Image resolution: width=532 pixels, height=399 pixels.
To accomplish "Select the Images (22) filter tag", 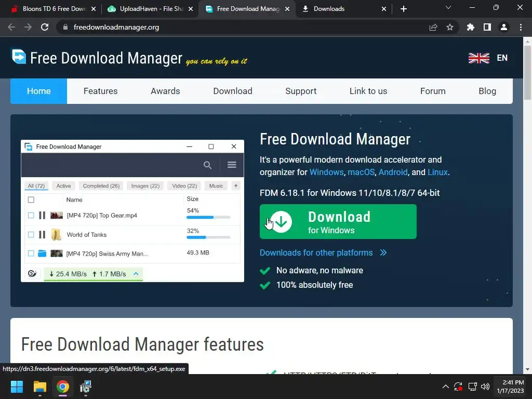I will pos(145,186).
